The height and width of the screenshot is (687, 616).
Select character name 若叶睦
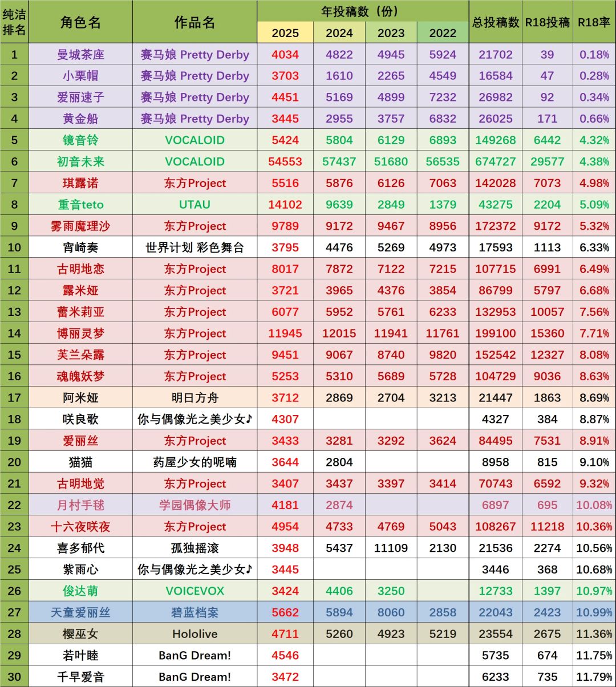point(80,656)
